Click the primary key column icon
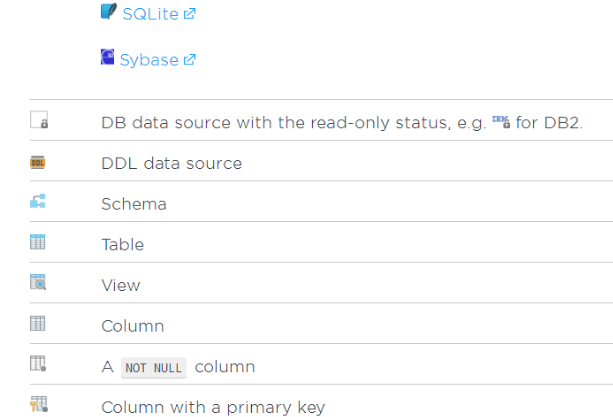613x417 pixels. [x=39, y=405]
